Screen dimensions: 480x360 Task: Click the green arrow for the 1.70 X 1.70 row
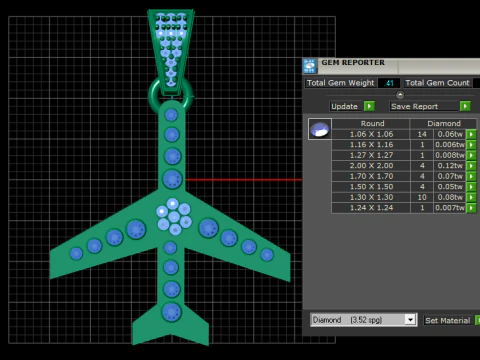pyautogui.click(x=471, y=176)
